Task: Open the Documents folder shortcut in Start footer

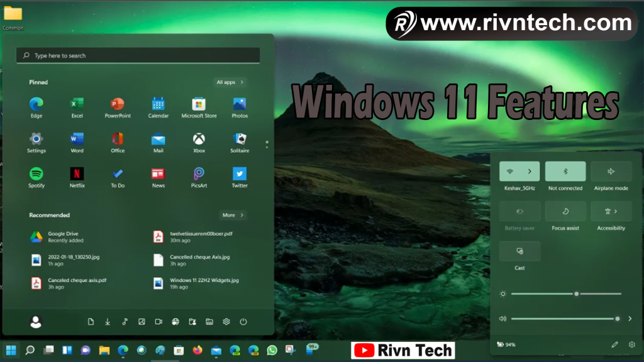Action: tap(91, 322)
